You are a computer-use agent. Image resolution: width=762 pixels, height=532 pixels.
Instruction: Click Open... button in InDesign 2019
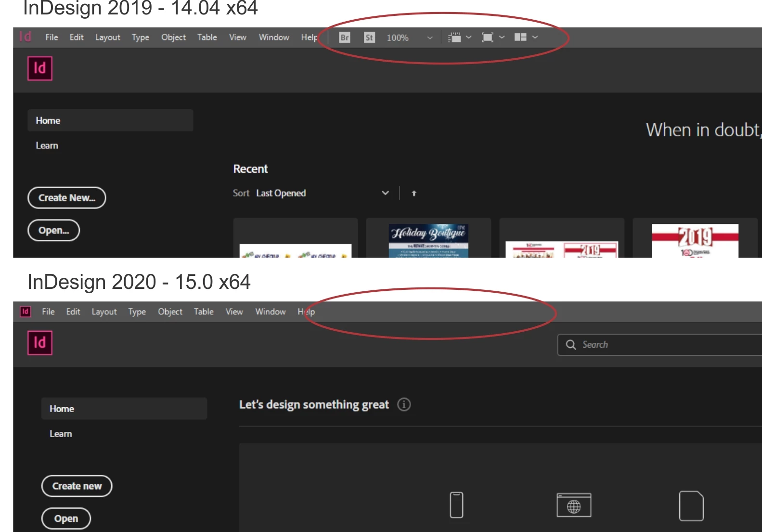pos(54,230)
